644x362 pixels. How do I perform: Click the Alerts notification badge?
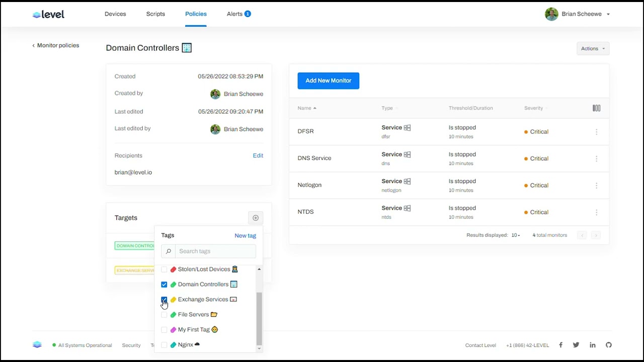[248, 14]
